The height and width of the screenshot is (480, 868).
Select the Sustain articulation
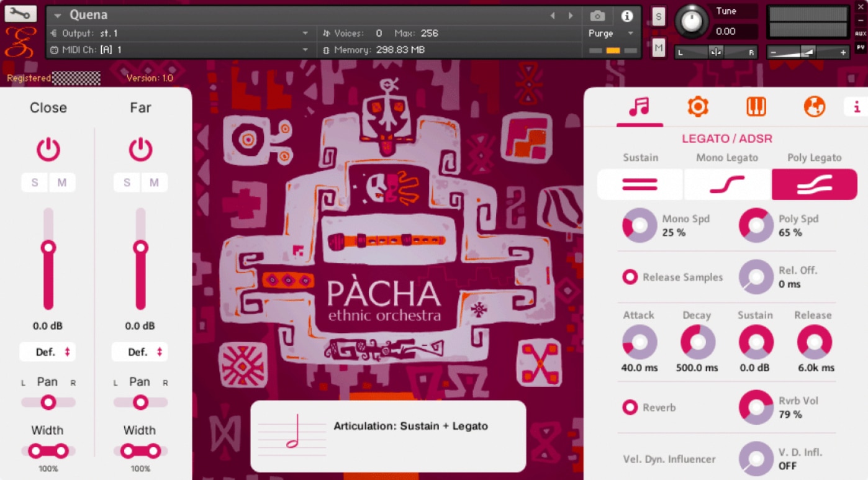pyautogui.click(x=640, y=184)
